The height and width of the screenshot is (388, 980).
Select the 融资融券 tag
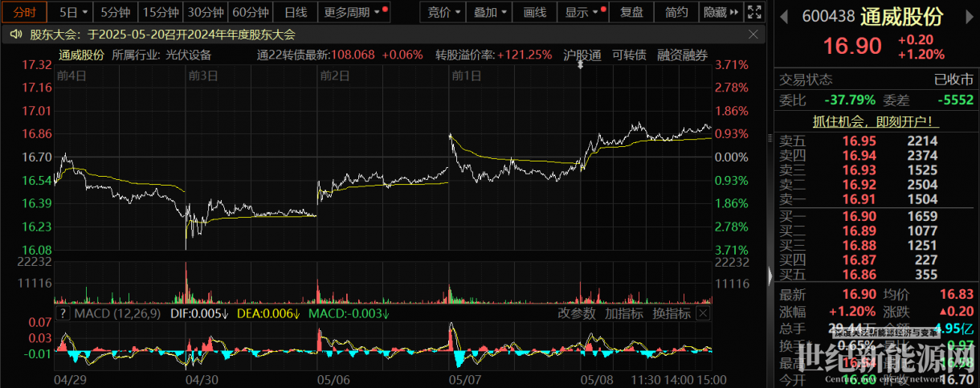[683, 55]
